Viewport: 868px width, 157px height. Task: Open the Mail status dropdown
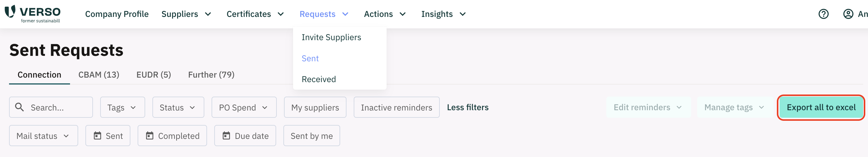click(43, 136)
